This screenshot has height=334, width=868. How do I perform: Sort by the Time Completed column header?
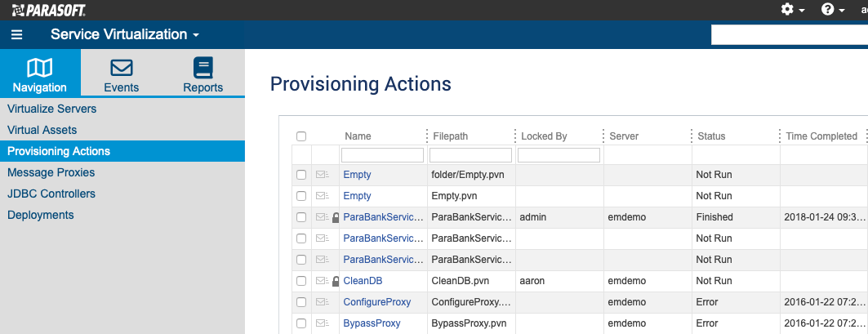click(821, 136)
